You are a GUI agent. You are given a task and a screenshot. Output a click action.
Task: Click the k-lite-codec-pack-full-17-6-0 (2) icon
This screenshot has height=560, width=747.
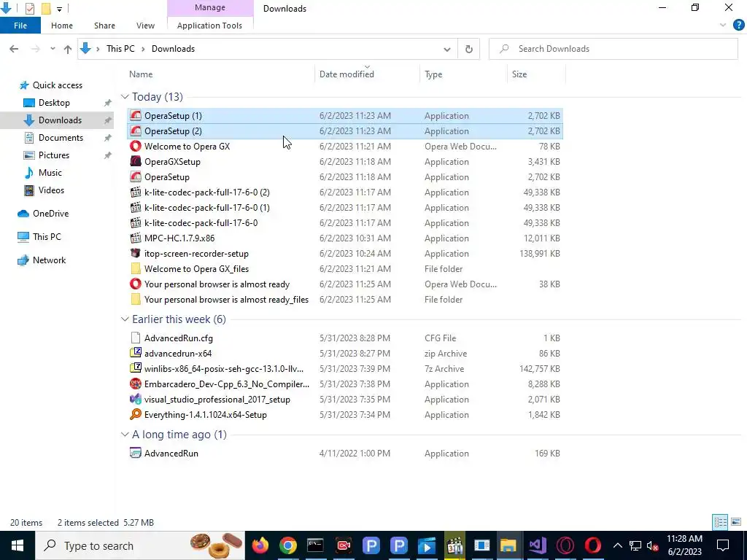[136, 192]
